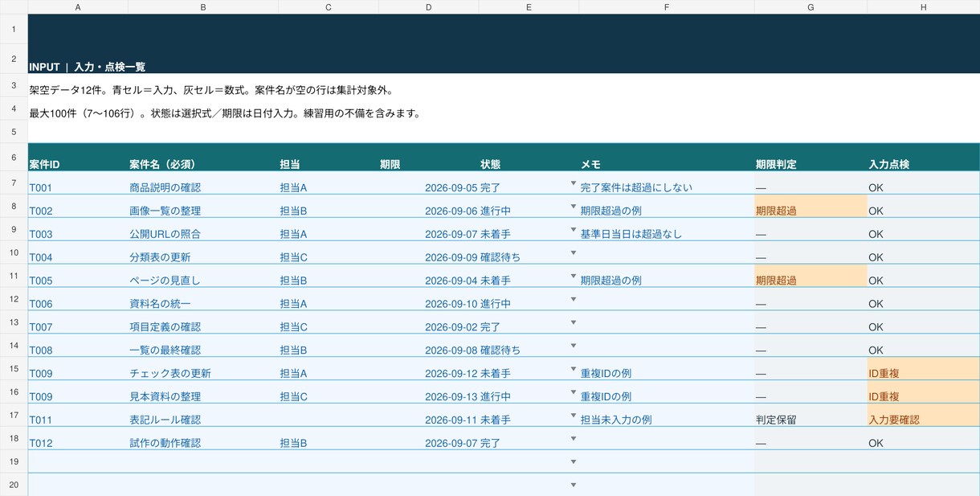Screen dimensions: 980x496
Task: Open the 状態 dropdown arrow in the T011 row
Action: tap(574, 416)
